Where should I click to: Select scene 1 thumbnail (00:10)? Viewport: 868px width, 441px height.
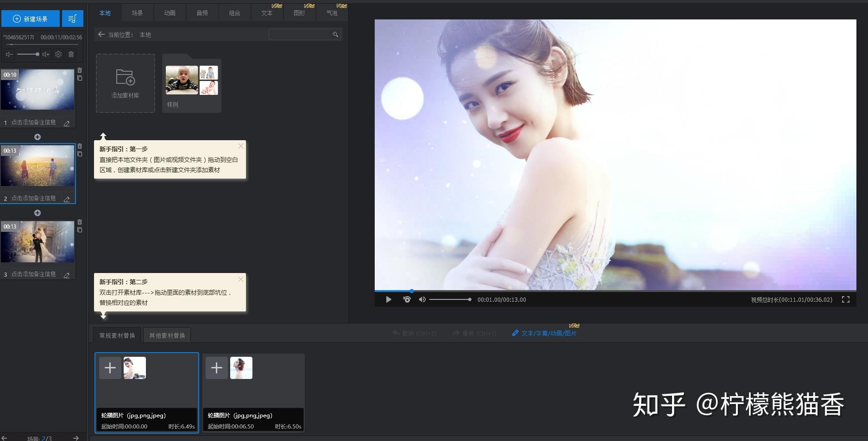point(38,90)
